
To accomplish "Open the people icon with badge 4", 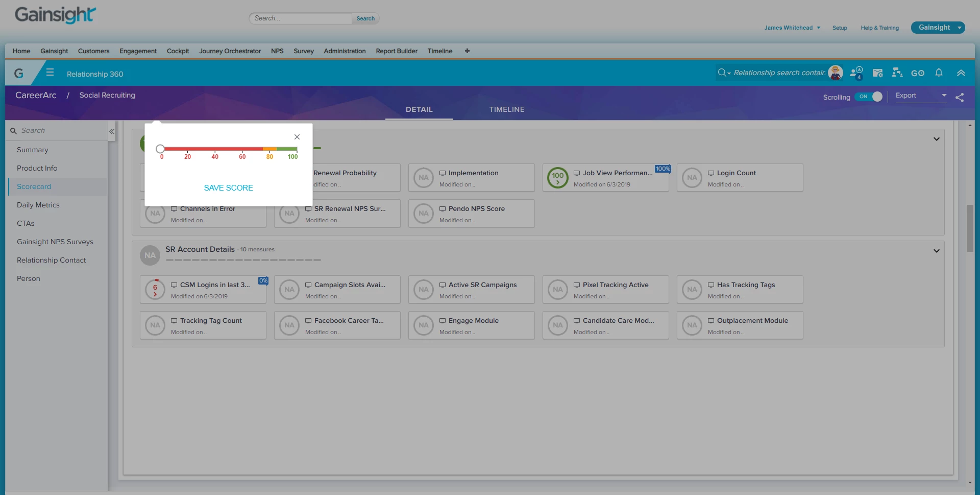I will [x=856, y=73].
